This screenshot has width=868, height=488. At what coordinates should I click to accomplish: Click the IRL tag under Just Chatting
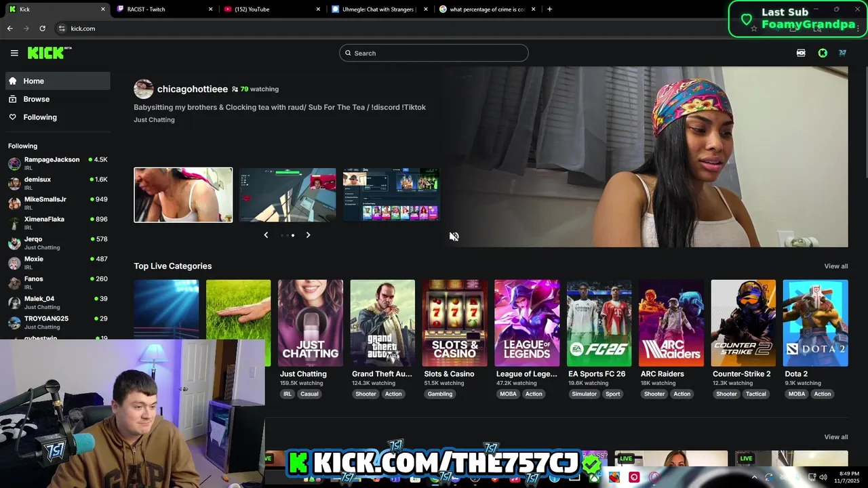pos(288,394)
